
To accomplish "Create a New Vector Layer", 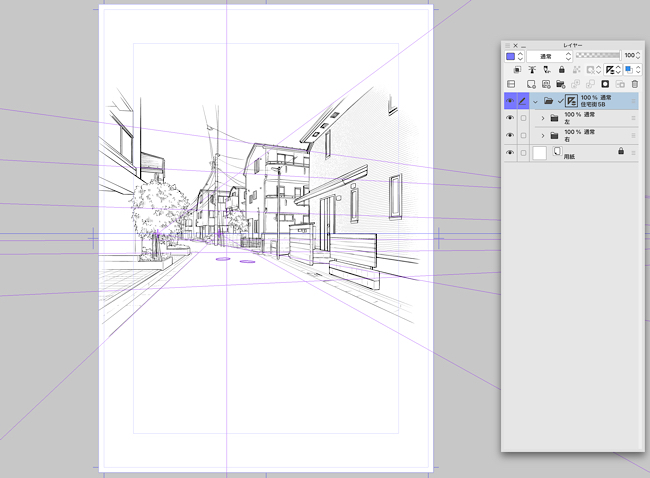I will tap(546, 84).
